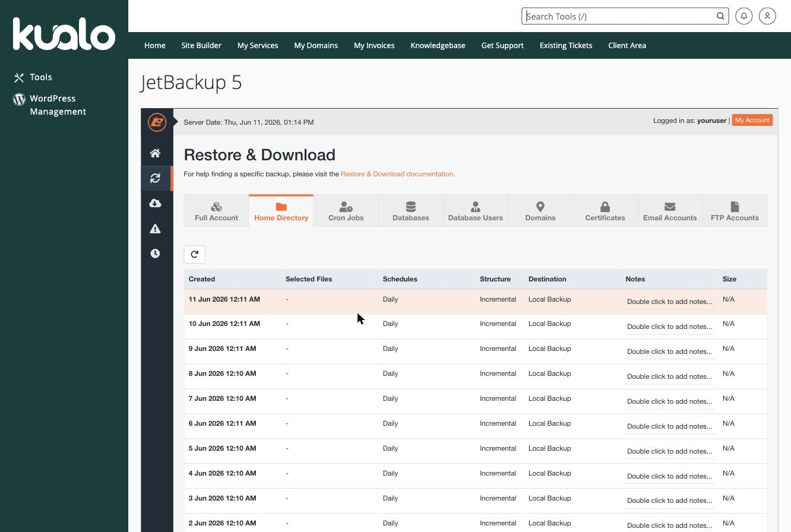Go to Home in top menu
Screen dimensions: 791x532
point(154,45)
